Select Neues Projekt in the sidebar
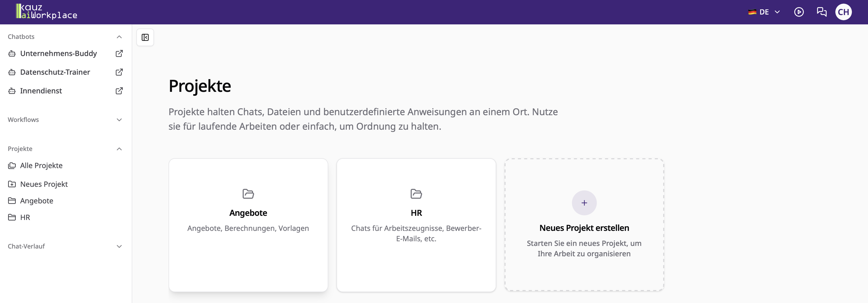The width and height of the screenshot is (868, 303). tap(44, 184)
